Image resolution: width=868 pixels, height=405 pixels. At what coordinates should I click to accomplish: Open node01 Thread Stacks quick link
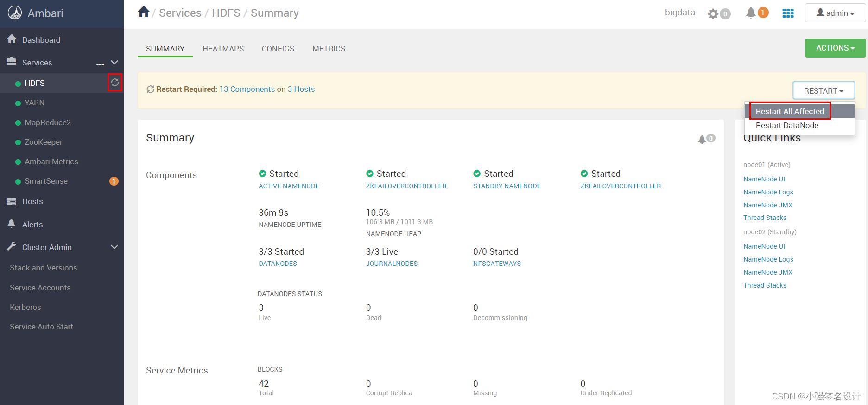click(765, 218)
